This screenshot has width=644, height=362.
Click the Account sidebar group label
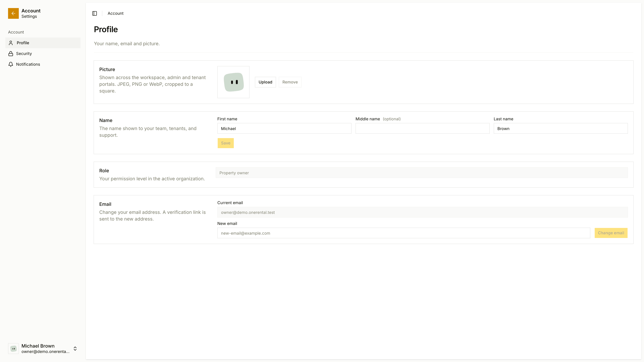[x=16, y=32]
